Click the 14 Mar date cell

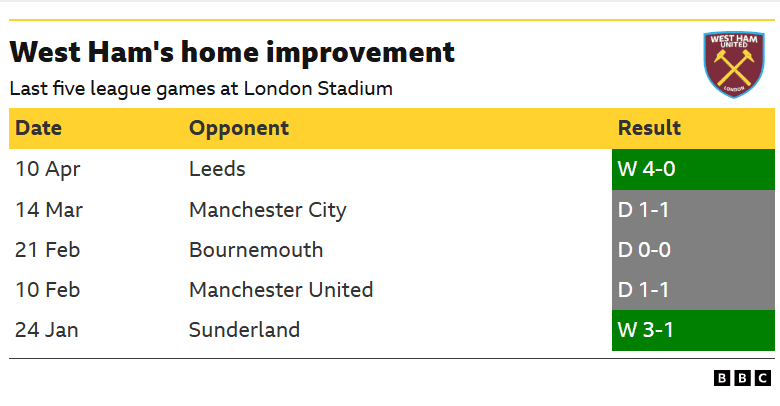[49, 210]
